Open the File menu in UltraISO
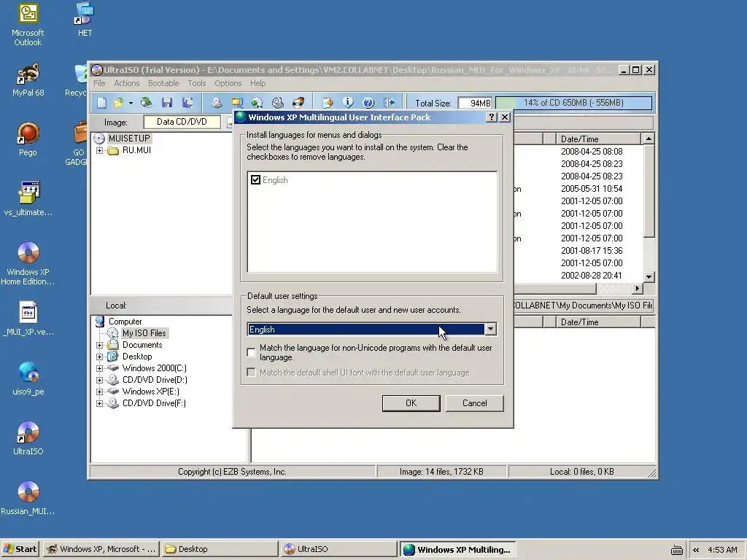 99,83
